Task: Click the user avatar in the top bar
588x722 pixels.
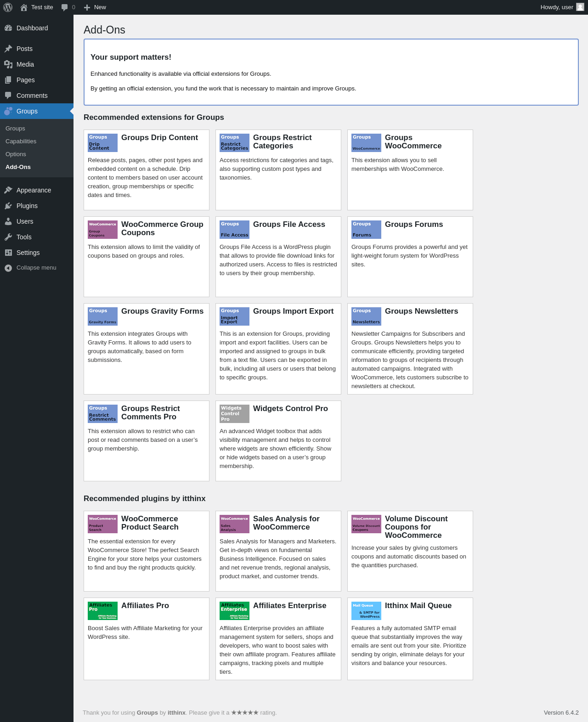Action: 580,7
